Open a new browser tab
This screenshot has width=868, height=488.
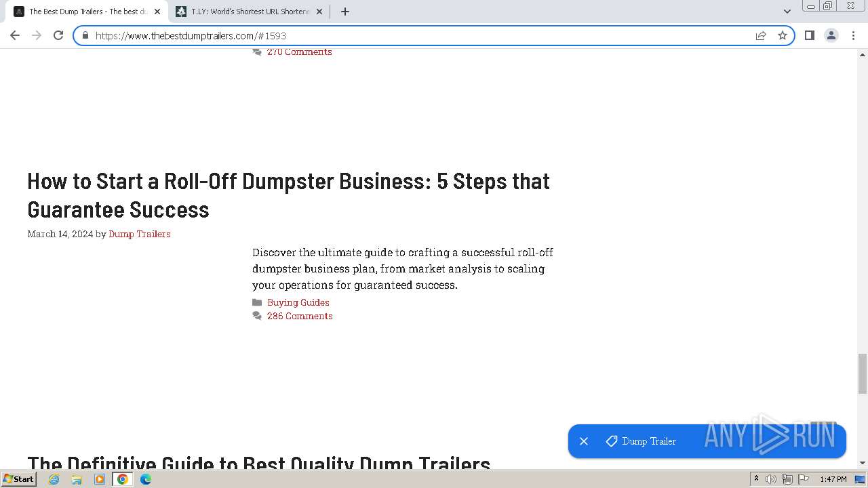pyautogui.click(x=345, y=12)
